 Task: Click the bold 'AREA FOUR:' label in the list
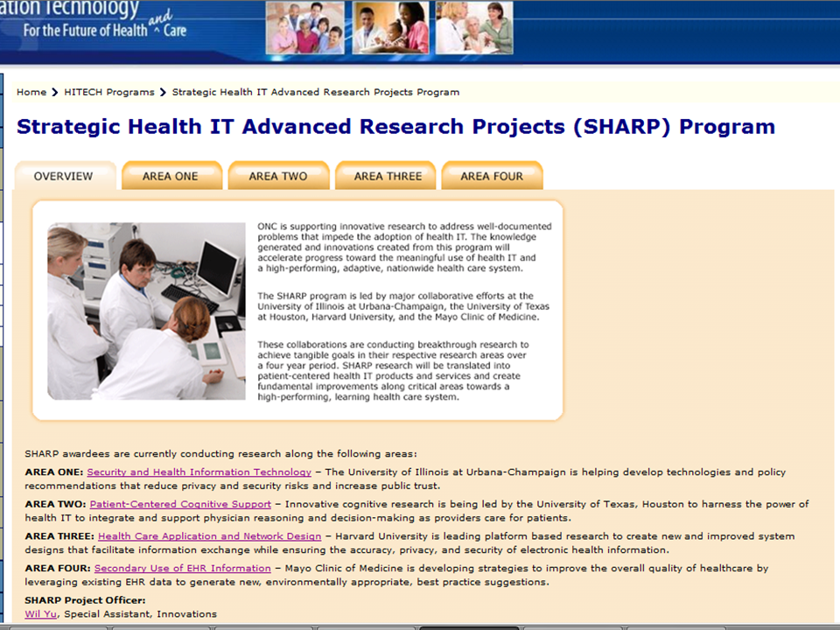click(x=58, y=569)
